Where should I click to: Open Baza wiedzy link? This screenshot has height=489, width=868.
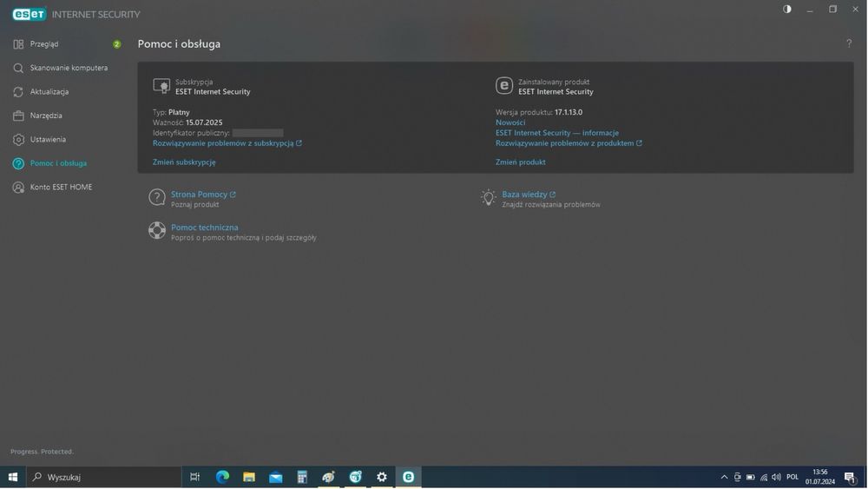click(529, 195)
